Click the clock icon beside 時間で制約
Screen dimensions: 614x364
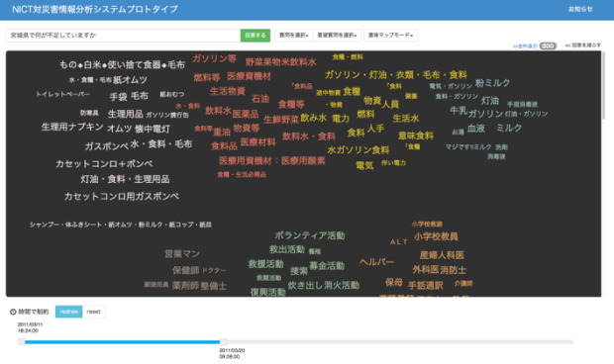click(x=13, y=312)
